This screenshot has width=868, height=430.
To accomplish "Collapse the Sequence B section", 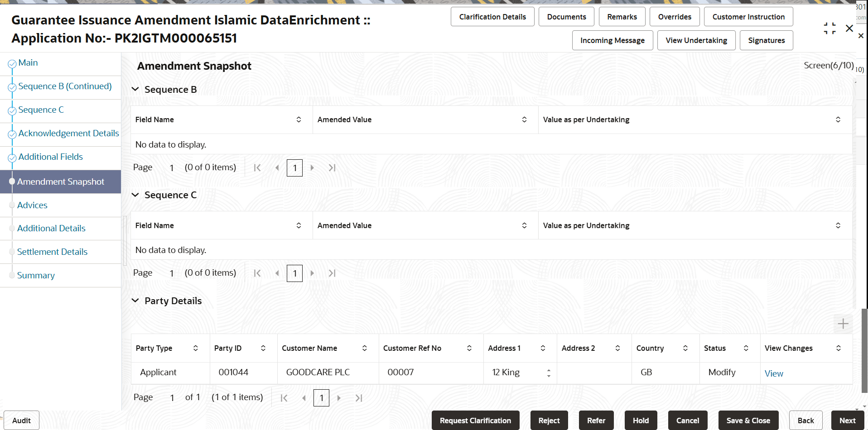I will [x=135, y=89].
